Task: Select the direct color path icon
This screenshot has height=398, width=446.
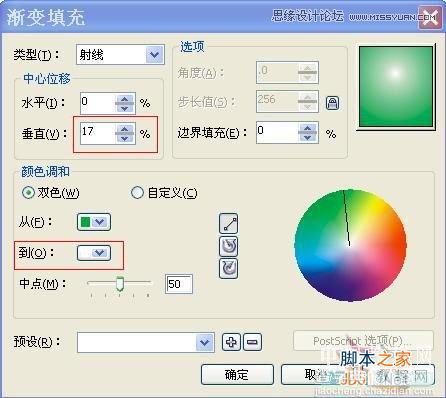Action: (229, 223)
